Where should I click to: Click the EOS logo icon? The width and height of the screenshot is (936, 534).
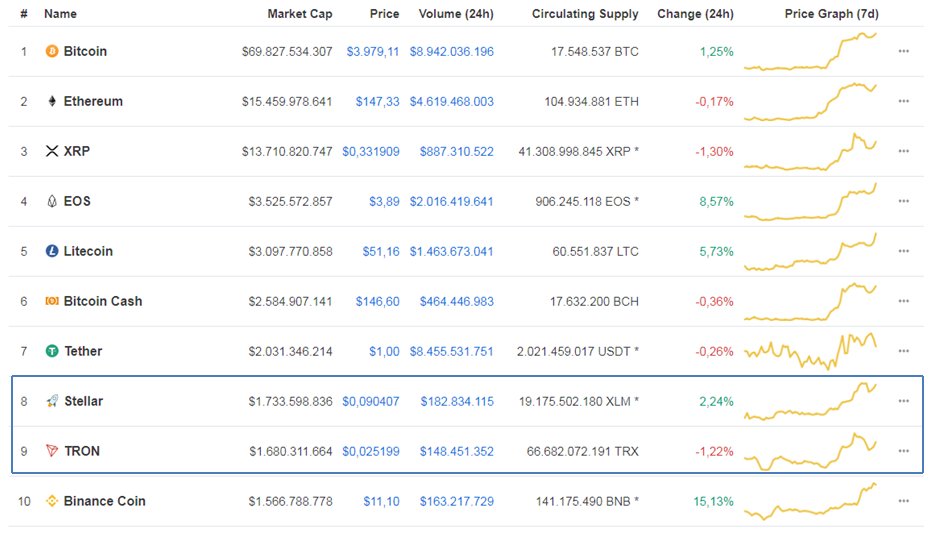click(x=52, y=201)
